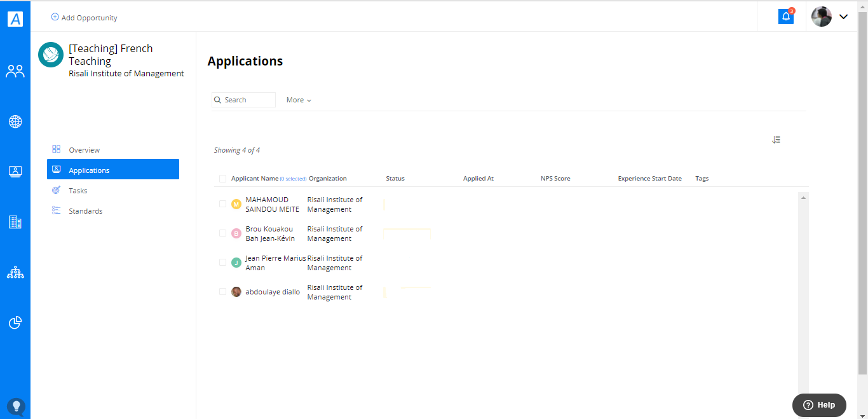868x419 pixels.
Task: Click organization cell in MAHAMOUD SAINDOU MEITE row
Action: point(335,204)
